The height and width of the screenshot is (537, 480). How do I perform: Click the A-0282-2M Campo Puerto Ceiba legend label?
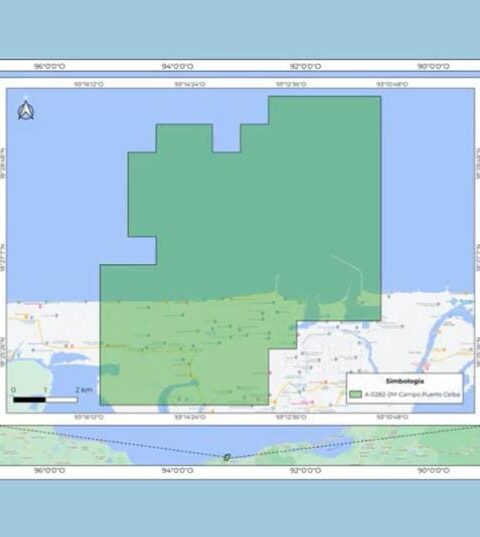[412, 394]
